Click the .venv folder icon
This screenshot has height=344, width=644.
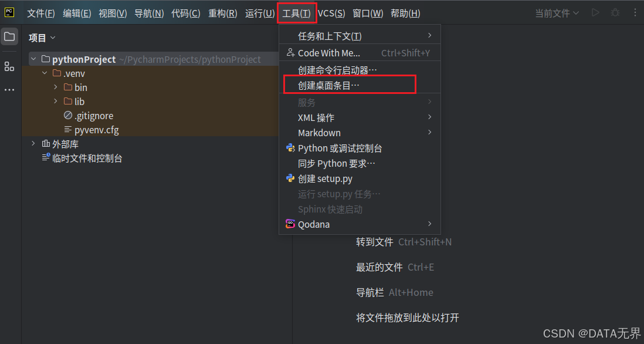point(57,73)
